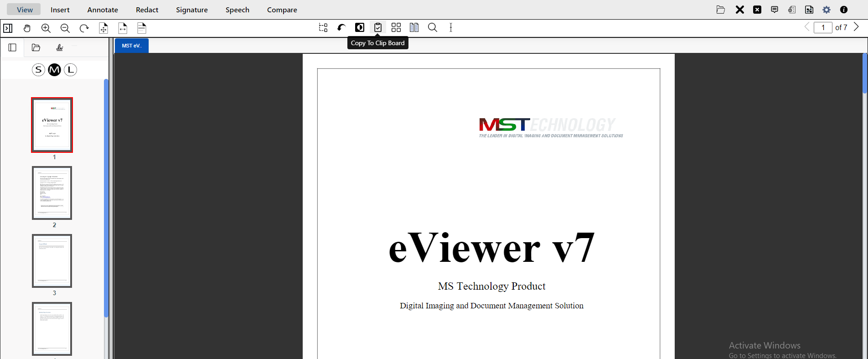The image size is (868, 359).
Task: Open the View menu tab
Action: (25, 10)
